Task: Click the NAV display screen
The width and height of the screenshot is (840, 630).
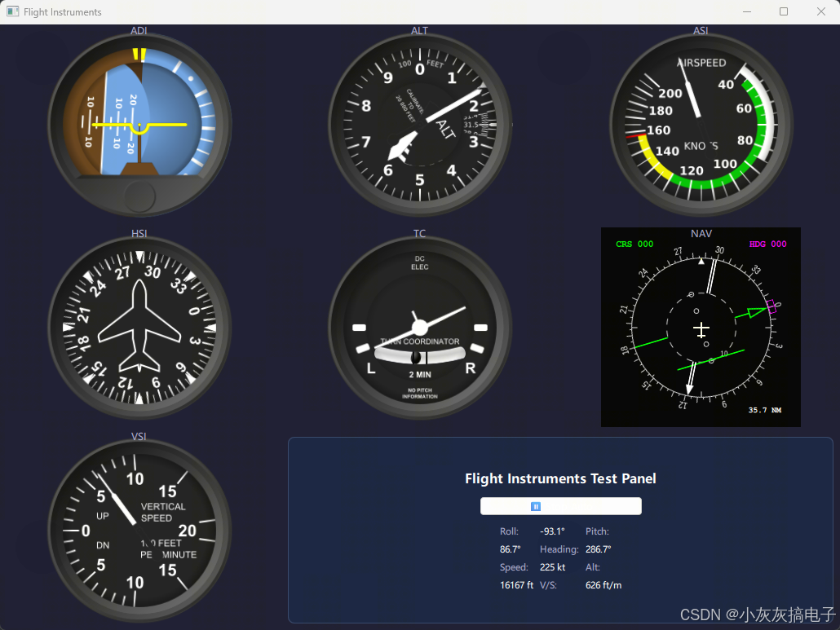Action: (x=701, y=327)
